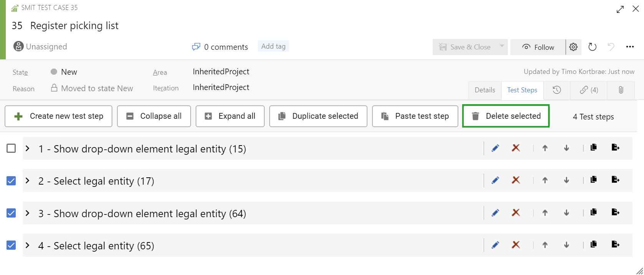Delete step 2 using its red X icon
This screenshot has width=644, height=275.
coord(516,180)
